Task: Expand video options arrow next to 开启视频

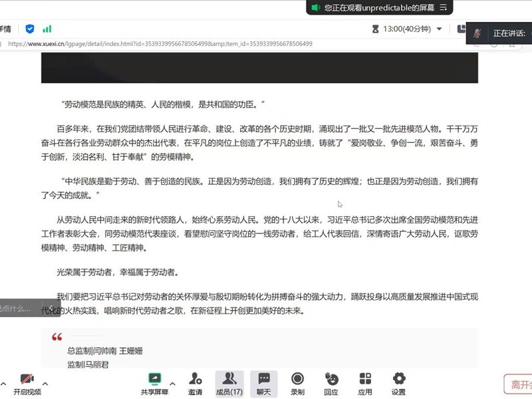Action: pos(45,384)
